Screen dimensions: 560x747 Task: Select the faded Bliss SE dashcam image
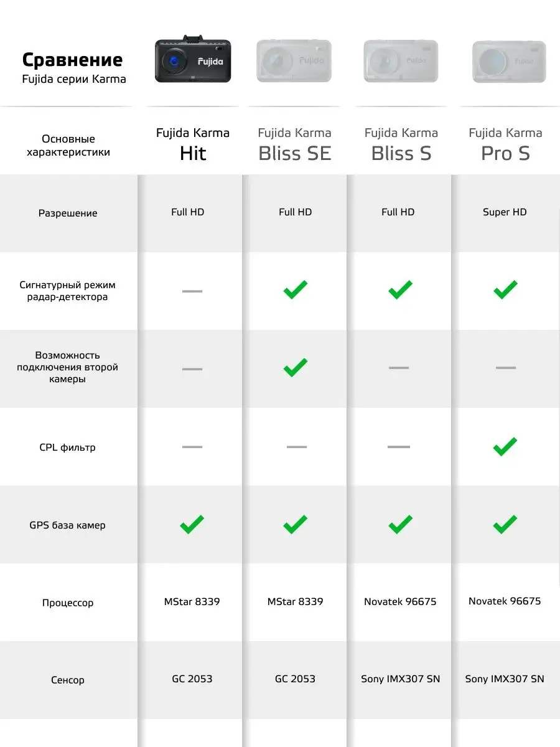[x=294, y=61]
